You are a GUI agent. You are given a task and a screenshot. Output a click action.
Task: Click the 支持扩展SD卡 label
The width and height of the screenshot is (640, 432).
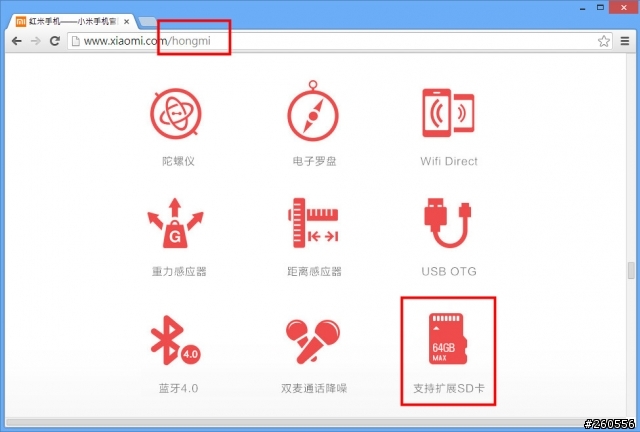click(449, 388)
